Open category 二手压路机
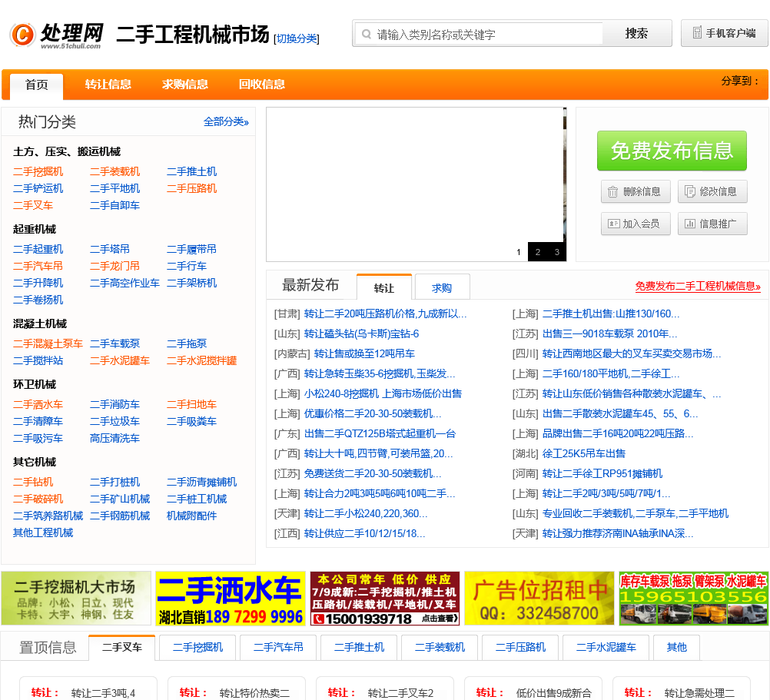770x700 pixels. [191, 188]
